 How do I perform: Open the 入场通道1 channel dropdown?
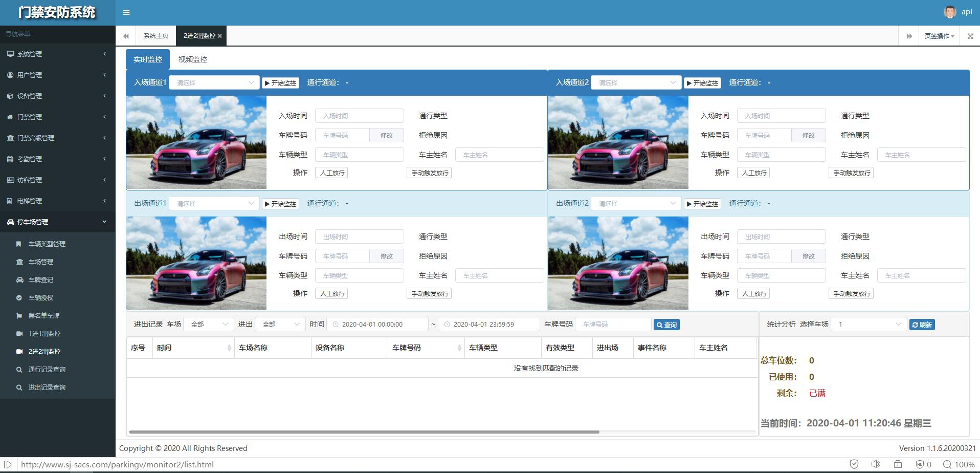(214, 82)
